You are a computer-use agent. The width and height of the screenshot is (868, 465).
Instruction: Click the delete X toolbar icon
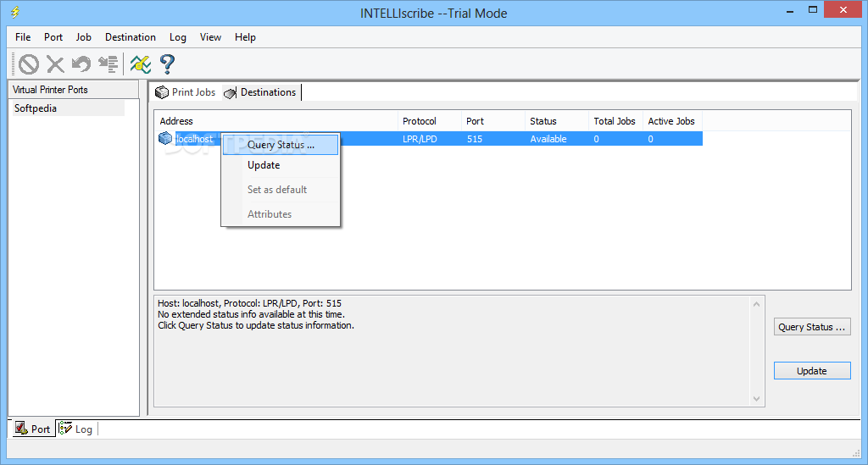point(55,64)
